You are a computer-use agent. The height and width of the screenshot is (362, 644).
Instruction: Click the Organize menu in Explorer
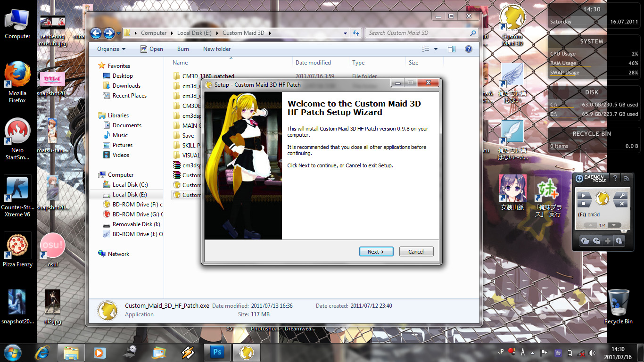tap(111, 49)
